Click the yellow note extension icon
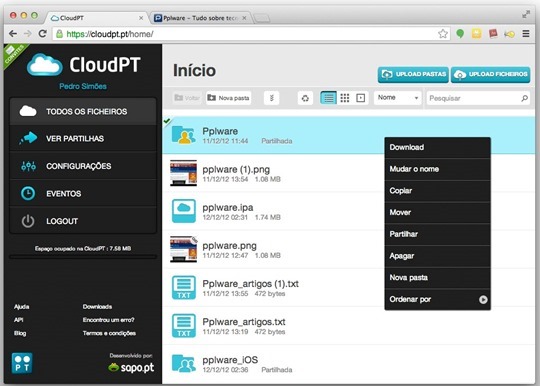This screenshot has height=386, width=540. (x=476, y=33)
